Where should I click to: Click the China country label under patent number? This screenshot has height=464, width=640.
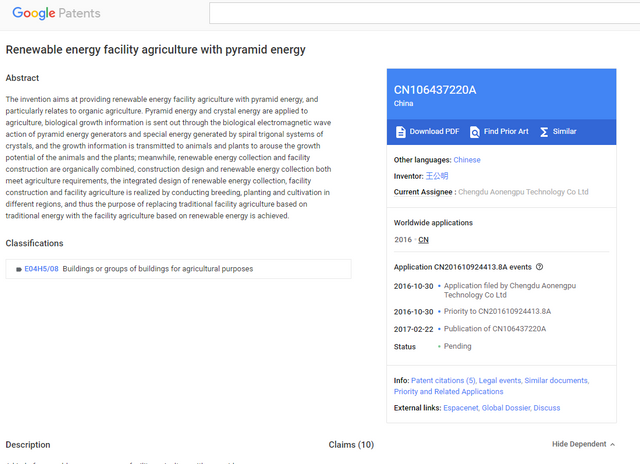(x=403, y=103)
